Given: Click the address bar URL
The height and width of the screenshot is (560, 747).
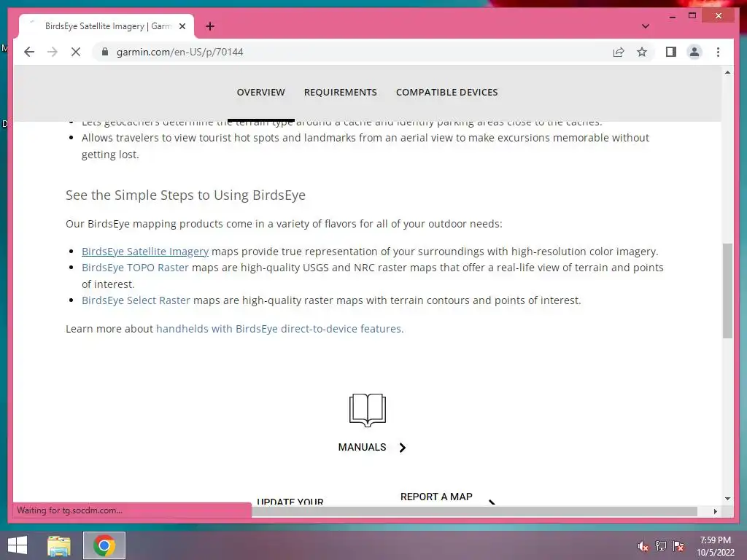Looking at the screenshot, I should (179, 52).
